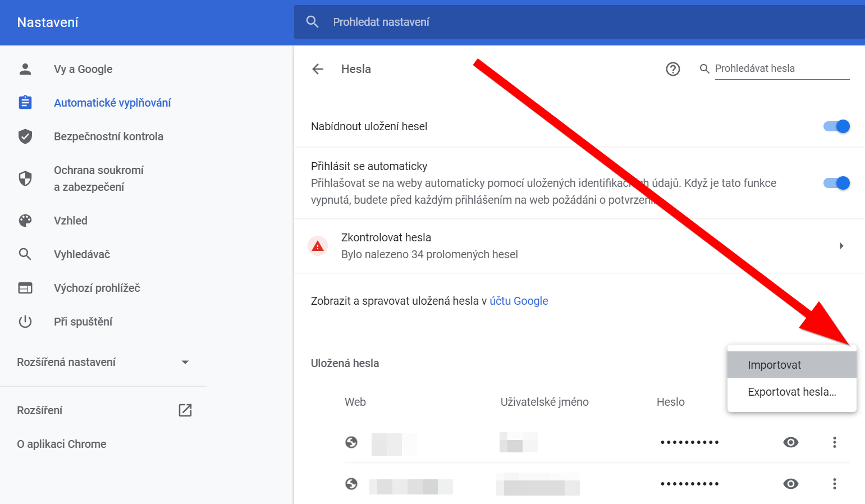Click the Při spuštění power icon
Viewport: 865px width, 504px height.
pos(25,322)
